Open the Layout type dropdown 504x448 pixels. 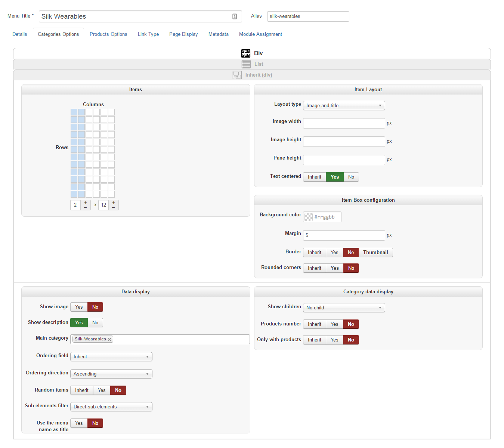pos(344,106)
